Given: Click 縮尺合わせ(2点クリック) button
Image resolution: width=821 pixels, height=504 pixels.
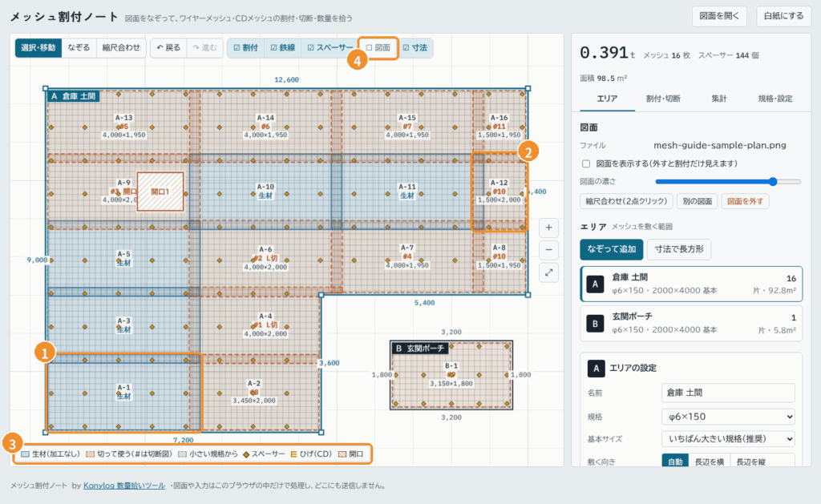Looking at the screenshot, I should point(627,201).
